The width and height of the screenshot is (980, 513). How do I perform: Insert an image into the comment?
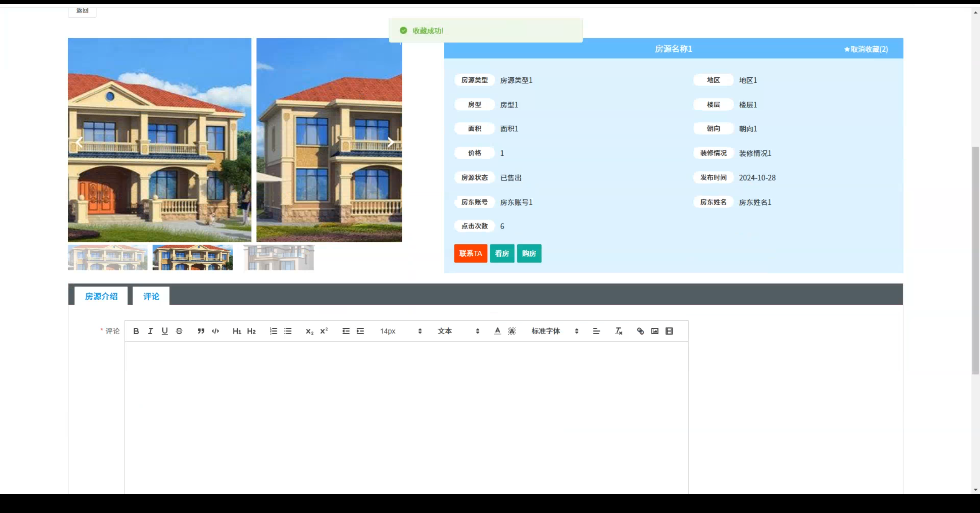pyautogui.click(x=655, y=331)
